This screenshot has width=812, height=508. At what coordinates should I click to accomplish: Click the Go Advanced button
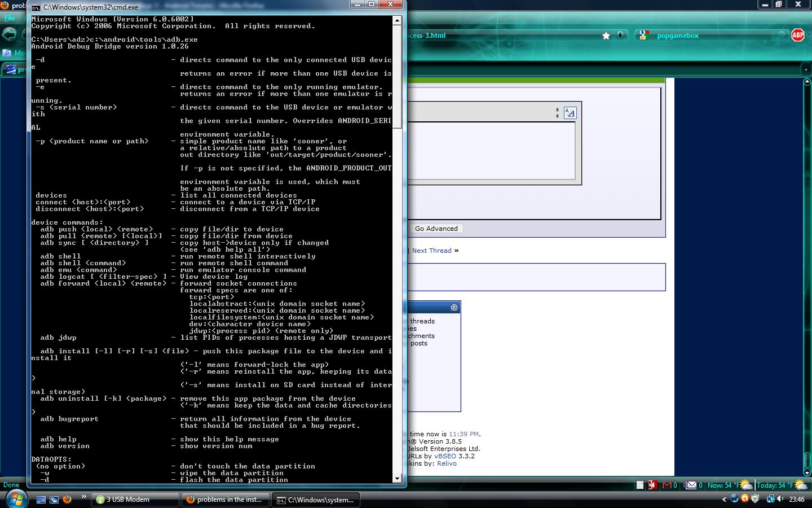click(x=436, y=229)
